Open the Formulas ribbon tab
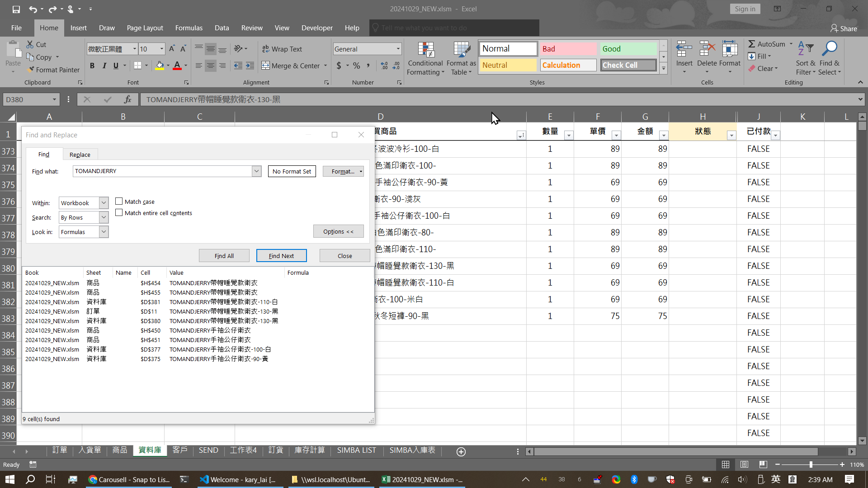The height and width of the screenshot is (488, 868). click(x=189, y=28)
